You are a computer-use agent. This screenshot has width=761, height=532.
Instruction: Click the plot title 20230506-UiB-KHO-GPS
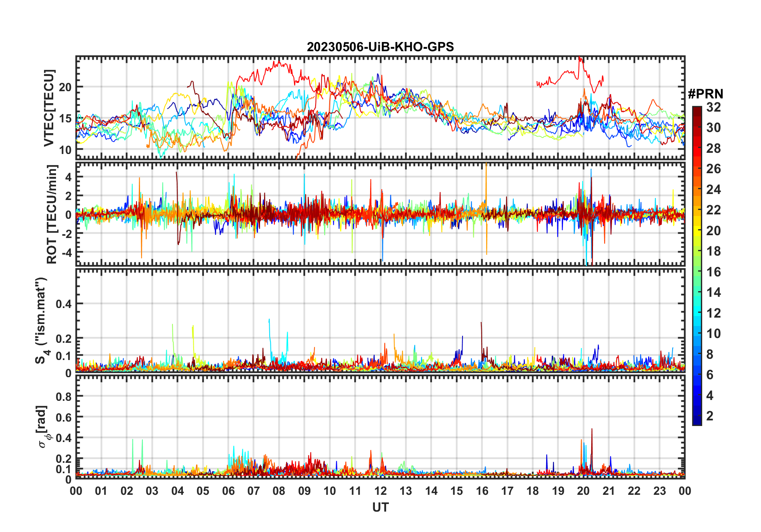point(380,47)
